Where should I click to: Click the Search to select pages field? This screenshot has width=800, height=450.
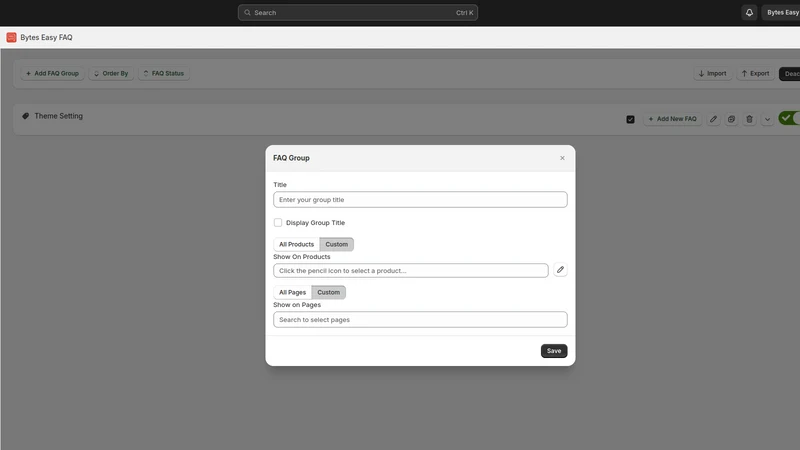click(420, 319)
